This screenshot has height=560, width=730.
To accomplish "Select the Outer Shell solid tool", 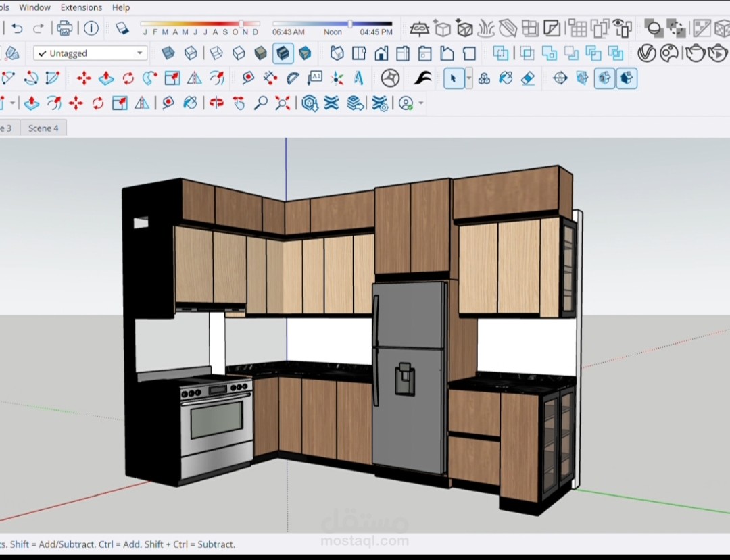I will [501, 53].
